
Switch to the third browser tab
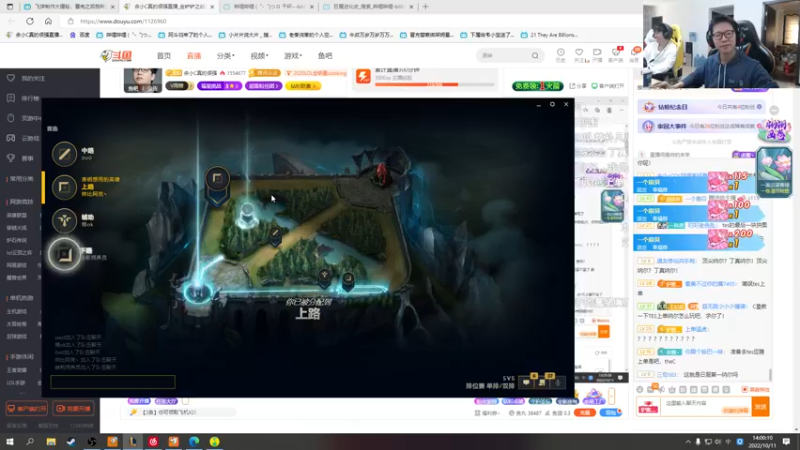pos(268,7)
